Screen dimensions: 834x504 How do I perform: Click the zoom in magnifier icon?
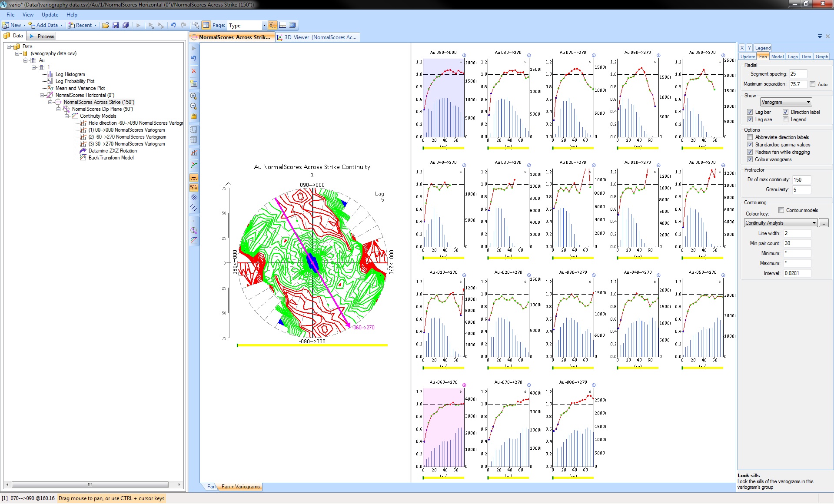pyautogui.click(x=194, y=96)
